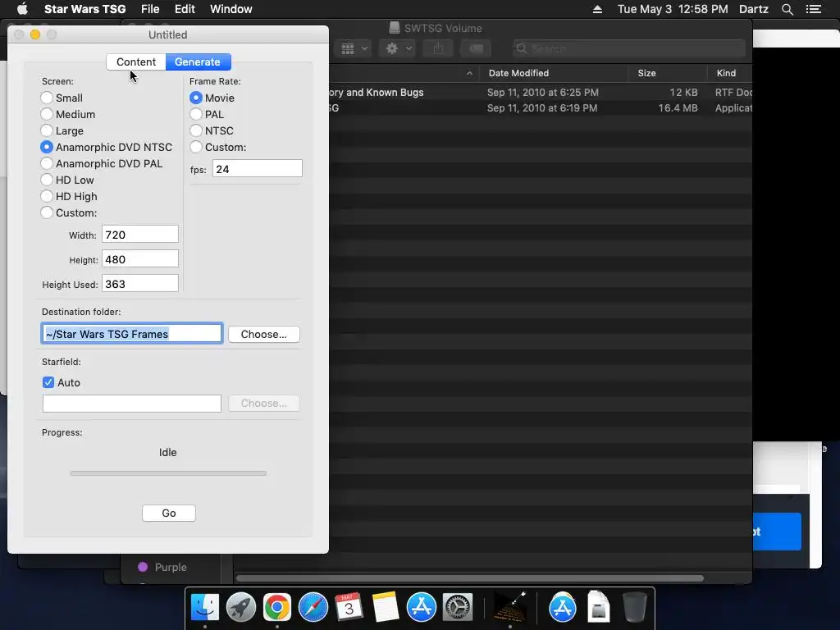The image size is (840, 630).
Task: Open Notification Center list icon
Action: 813,9
